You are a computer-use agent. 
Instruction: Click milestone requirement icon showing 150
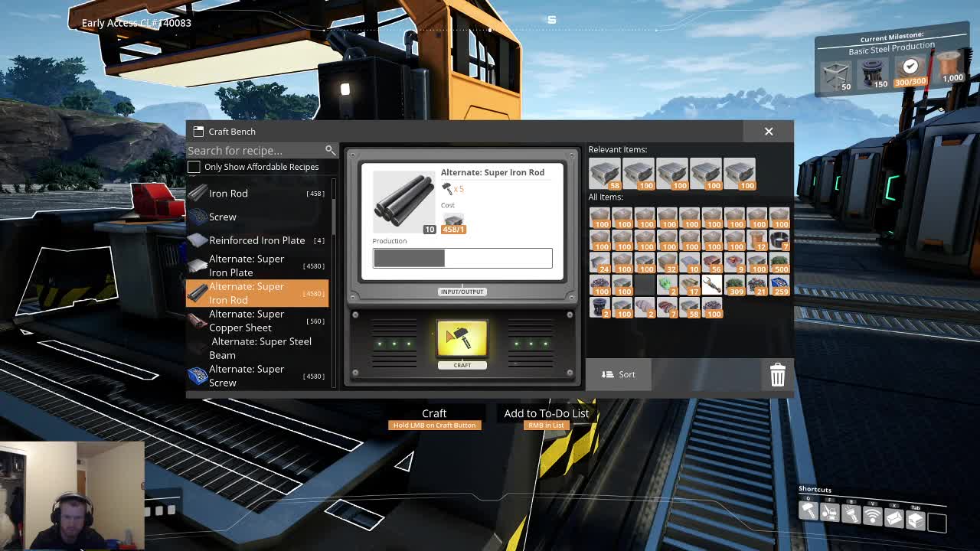pos(873,73)
